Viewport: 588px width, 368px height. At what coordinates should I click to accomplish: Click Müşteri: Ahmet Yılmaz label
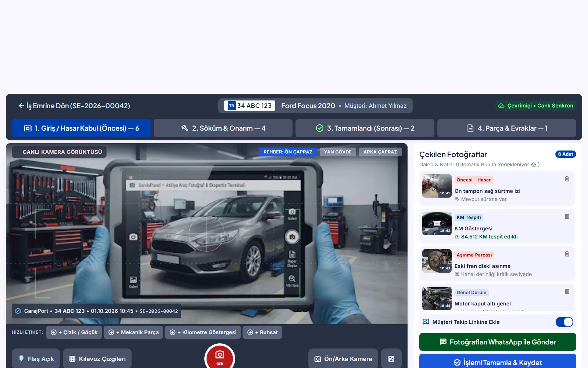coord(375,106)
